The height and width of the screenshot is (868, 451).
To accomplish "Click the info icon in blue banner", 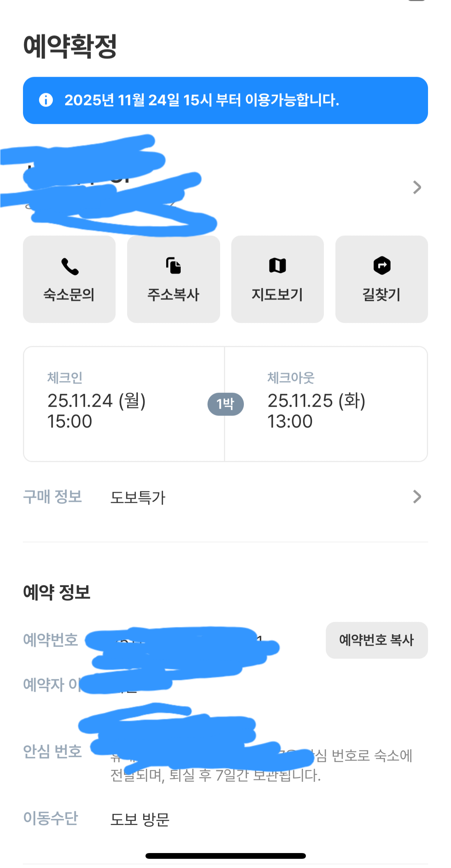I will coord(46,100).
